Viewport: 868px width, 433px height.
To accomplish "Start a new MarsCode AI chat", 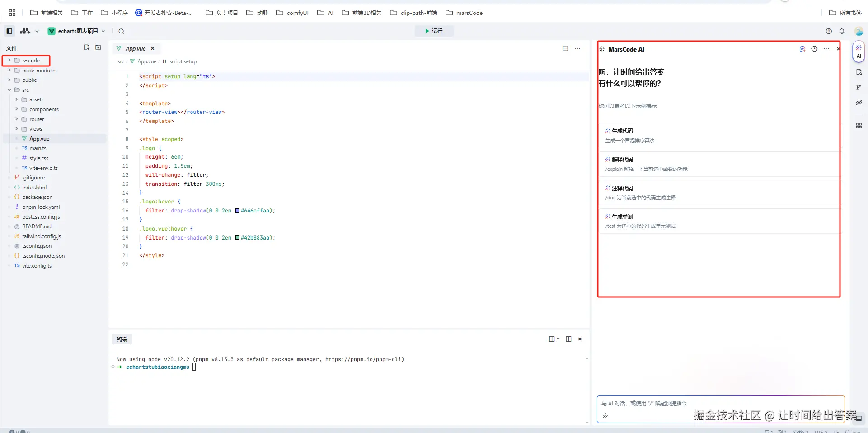I will (x=802, y=49).
